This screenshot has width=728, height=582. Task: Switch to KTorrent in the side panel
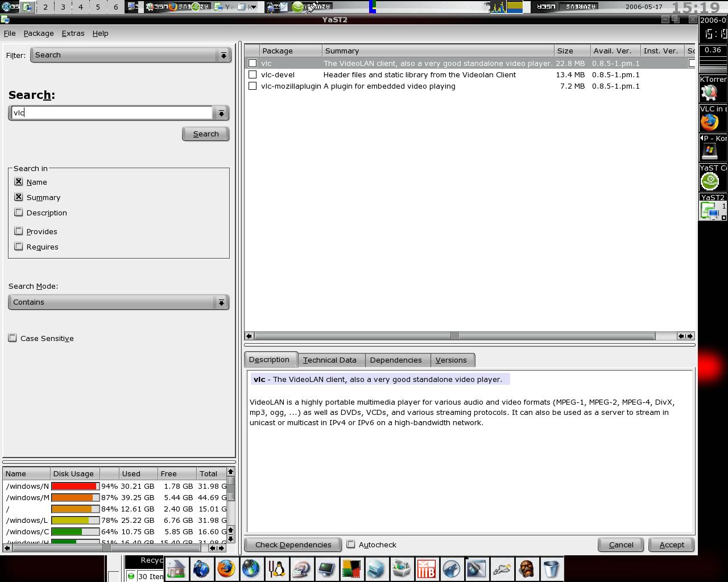(713, 88)
